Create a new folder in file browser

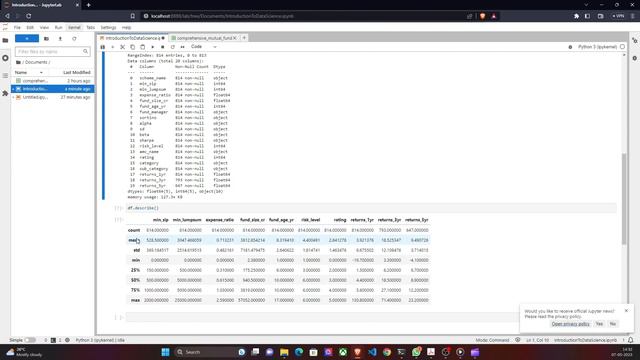point(46,38)
